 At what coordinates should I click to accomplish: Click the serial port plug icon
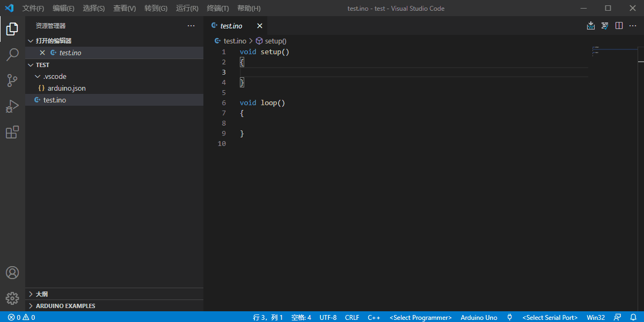tap(510, 317)
